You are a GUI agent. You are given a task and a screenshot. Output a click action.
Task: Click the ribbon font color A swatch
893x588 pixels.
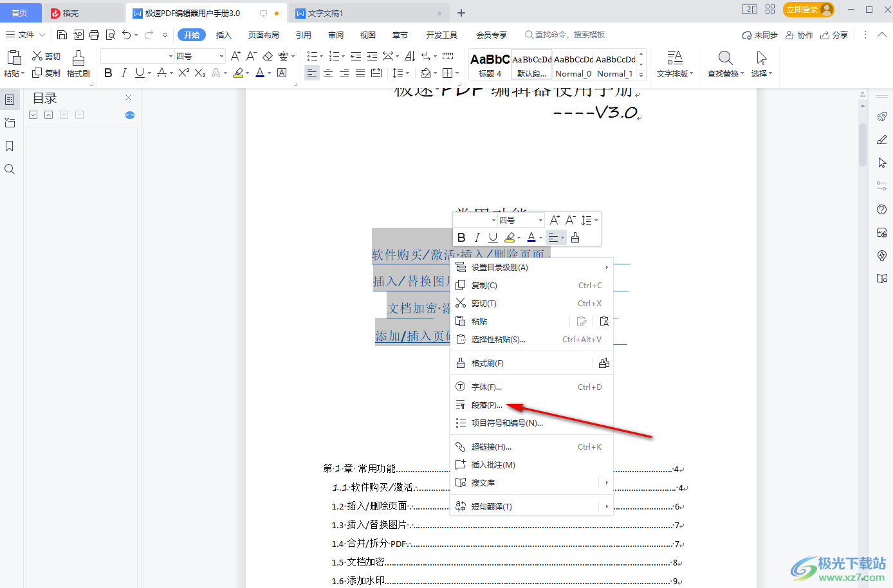coord(259,73)
